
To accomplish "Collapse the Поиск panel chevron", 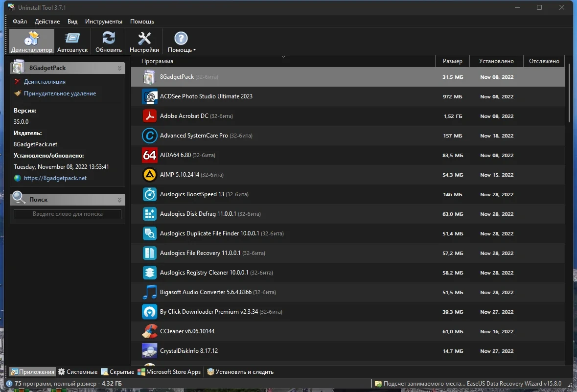I will tap(119, 200).
